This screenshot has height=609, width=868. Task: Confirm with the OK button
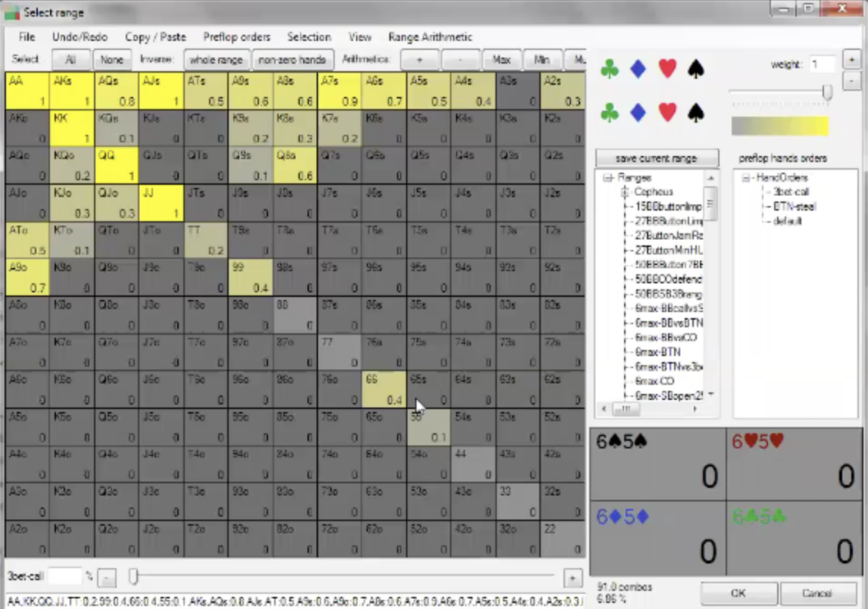click(x=738, y=593)
